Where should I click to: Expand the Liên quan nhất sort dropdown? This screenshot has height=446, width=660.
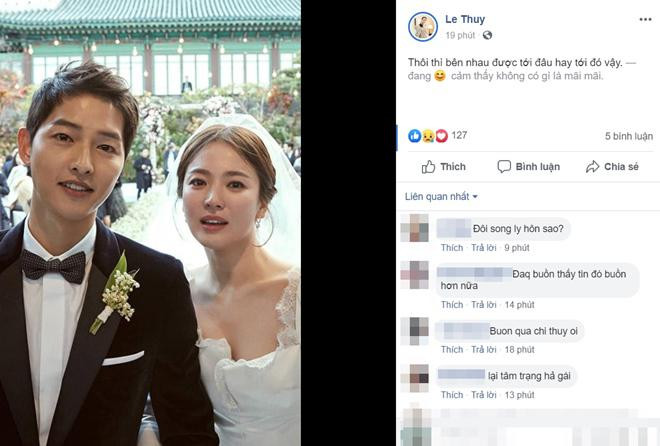coord(441,196)
